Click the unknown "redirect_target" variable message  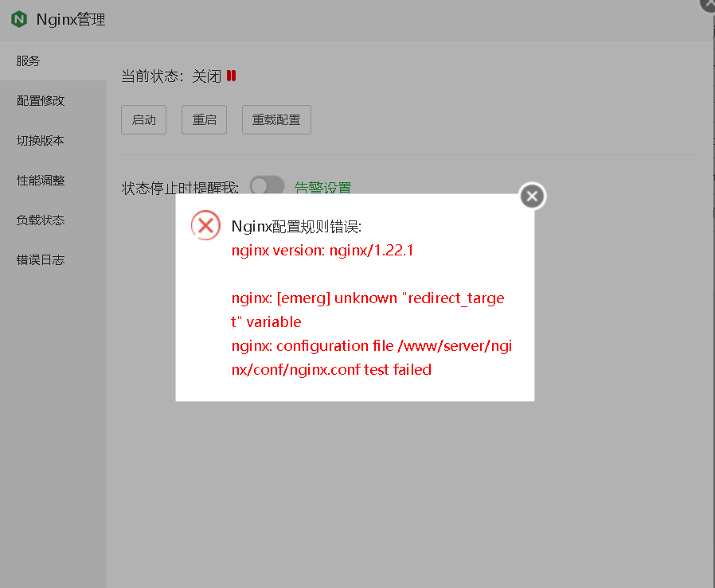pos(368,310)
